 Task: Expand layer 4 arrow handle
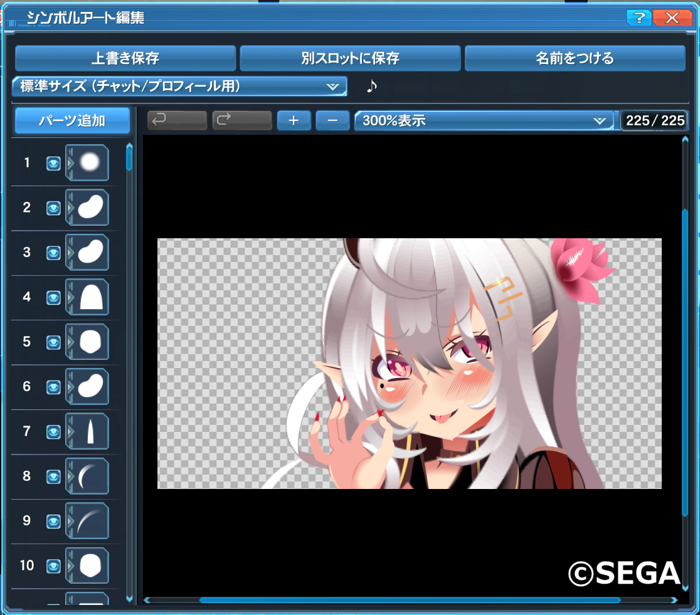[70, 297]
